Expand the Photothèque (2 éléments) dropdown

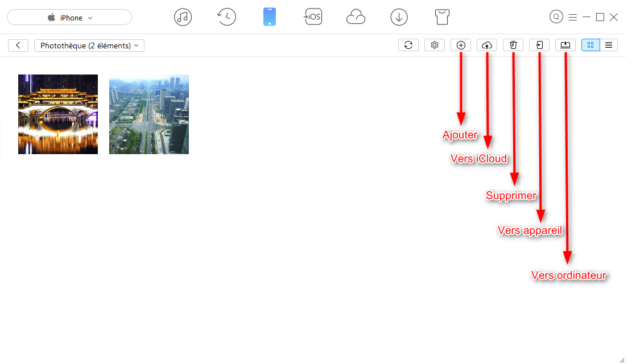(x=89, y=45)
